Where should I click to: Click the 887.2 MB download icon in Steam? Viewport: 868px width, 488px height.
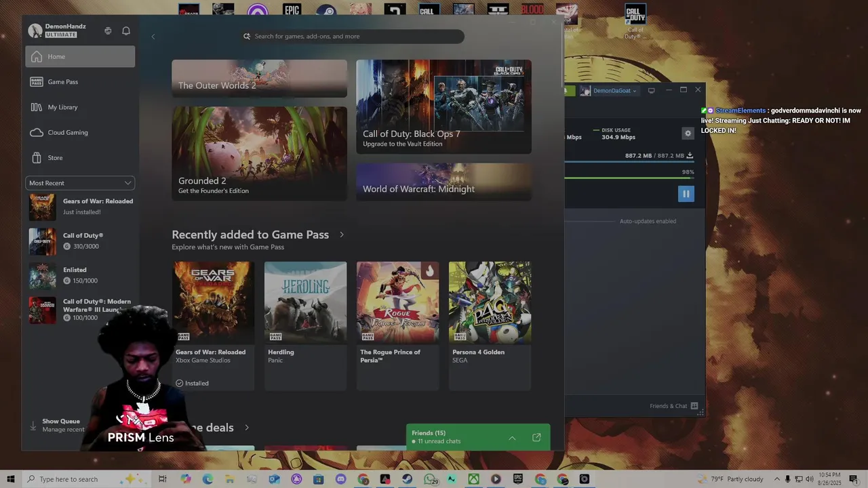(x=690, y=156)
